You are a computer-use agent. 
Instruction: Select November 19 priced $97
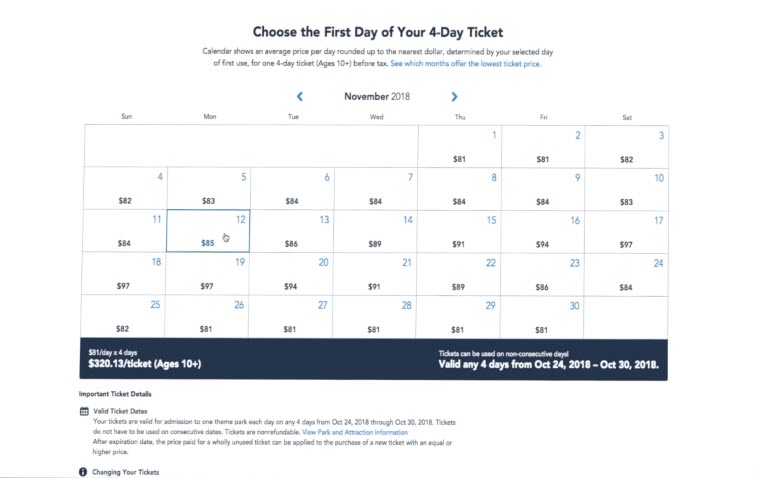(207, 273)
